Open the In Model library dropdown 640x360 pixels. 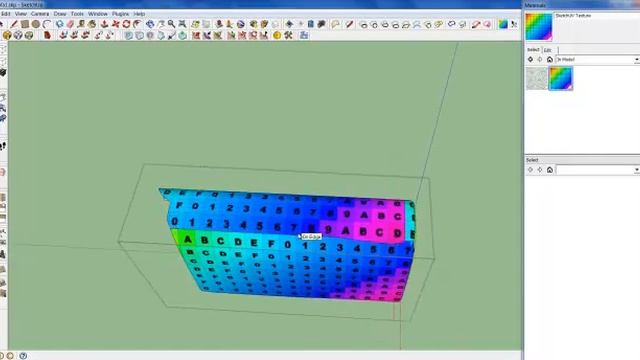(597, 60)
